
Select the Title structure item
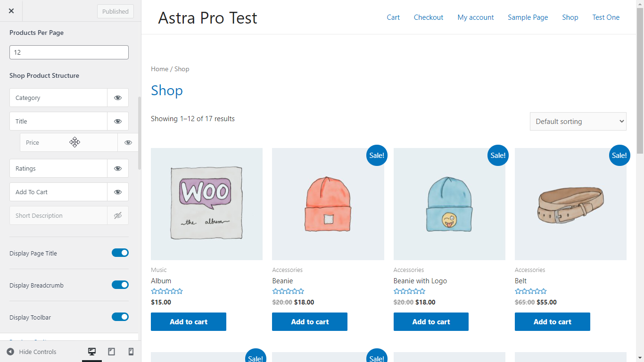(58, 121)
